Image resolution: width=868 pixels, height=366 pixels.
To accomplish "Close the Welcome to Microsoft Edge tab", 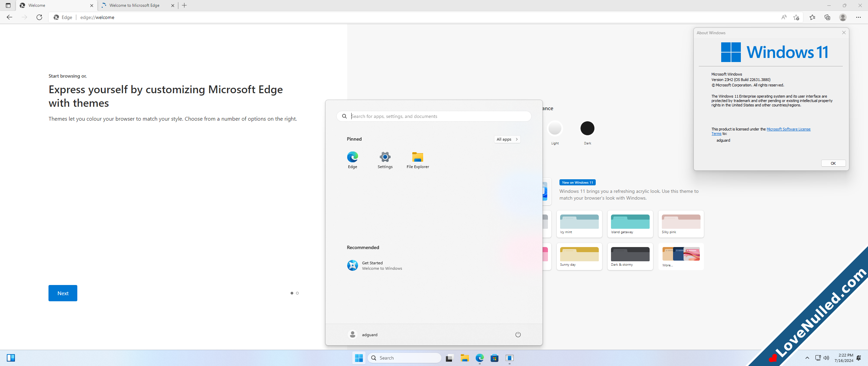I will point(173,5).
